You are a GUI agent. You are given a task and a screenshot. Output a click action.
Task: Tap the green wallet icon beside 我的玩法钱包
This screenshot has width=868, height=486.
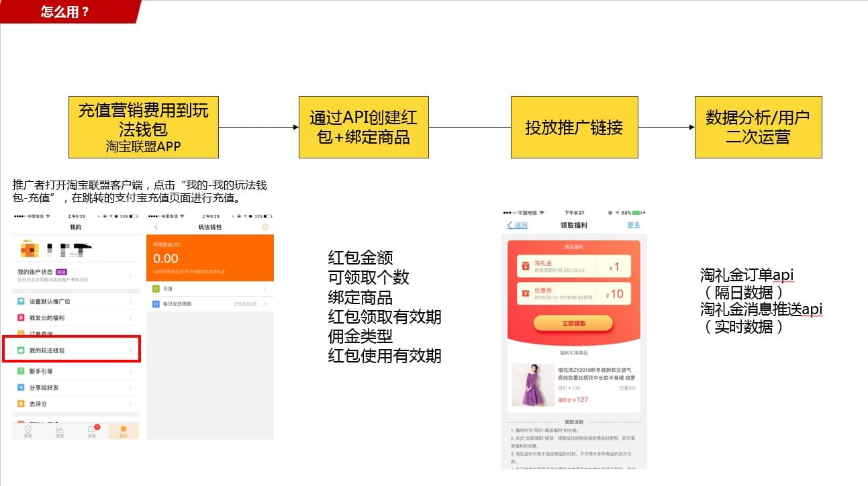[21, 350]
